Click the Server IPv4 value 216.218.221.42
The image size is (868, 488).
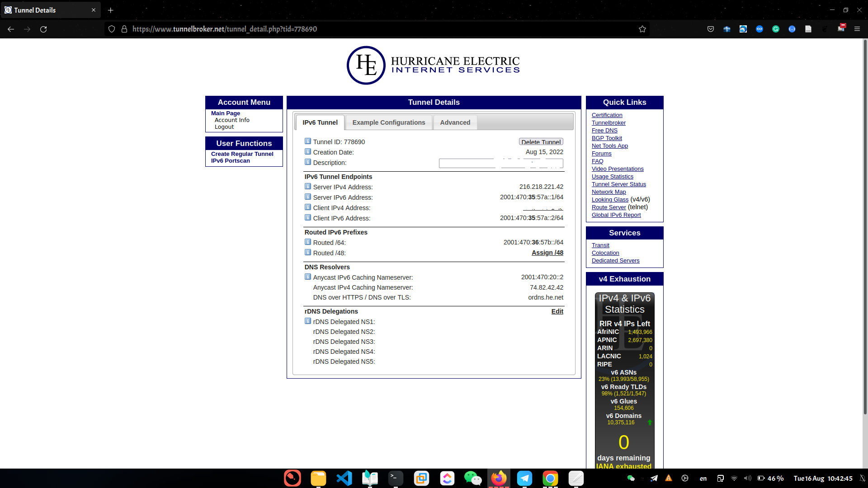(x=541, y=187)
